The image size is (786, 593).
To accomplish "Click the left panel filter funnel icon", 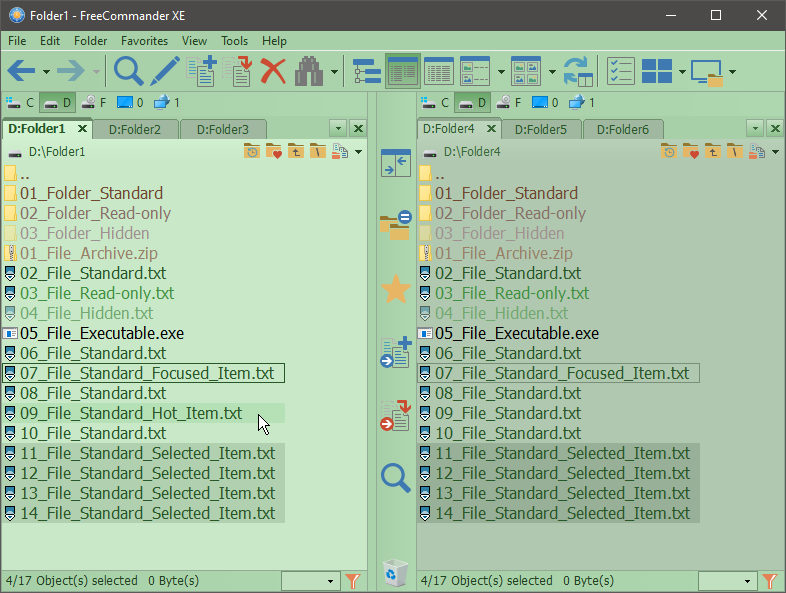I will (x=353, y=581).
